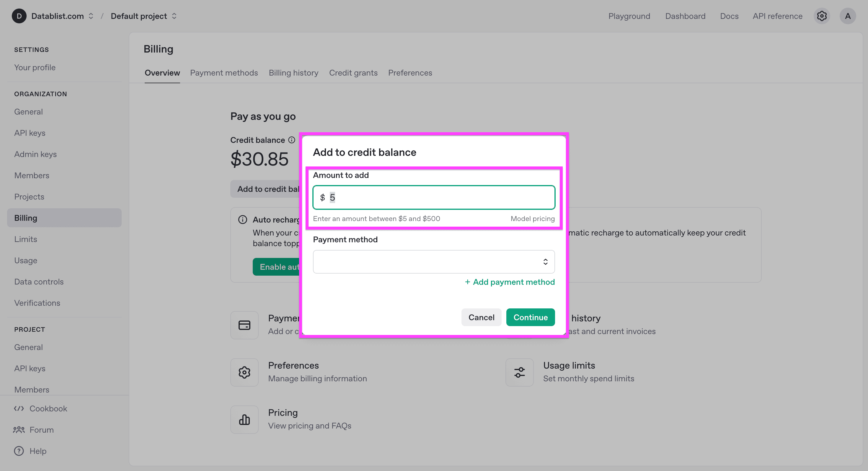Open project Members page
This screenshot has width=868, height=471.
pyautogui.click(x=32, y=390)
